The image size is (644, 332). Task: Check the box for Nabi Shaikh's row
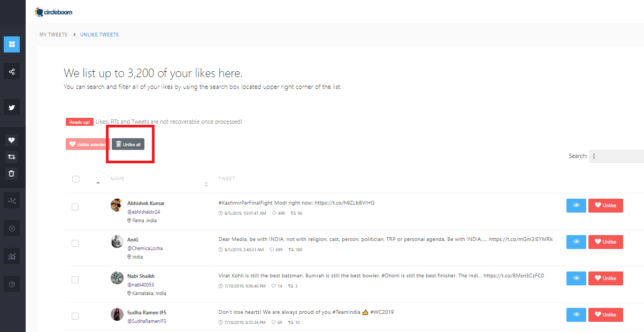pos(75,280)
